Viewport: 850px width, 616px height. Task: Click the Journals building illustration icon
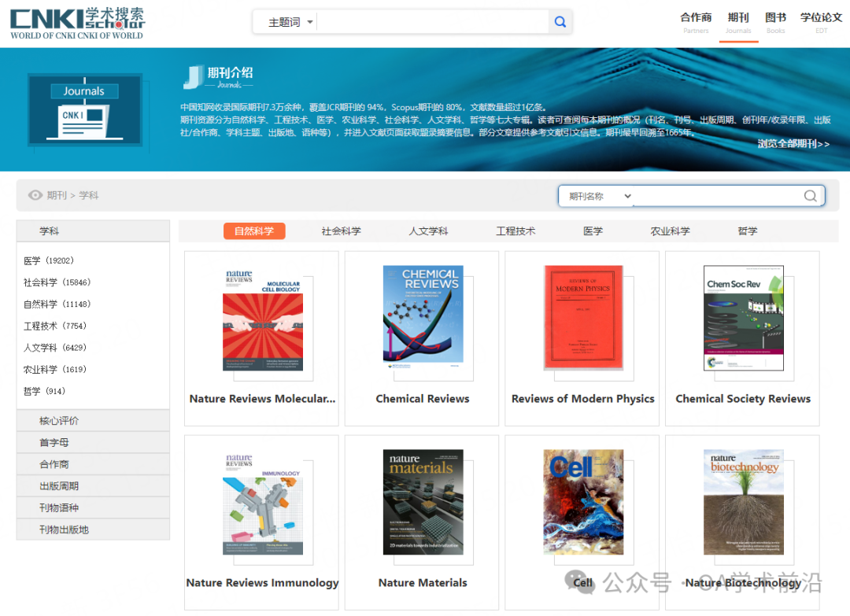85,110
